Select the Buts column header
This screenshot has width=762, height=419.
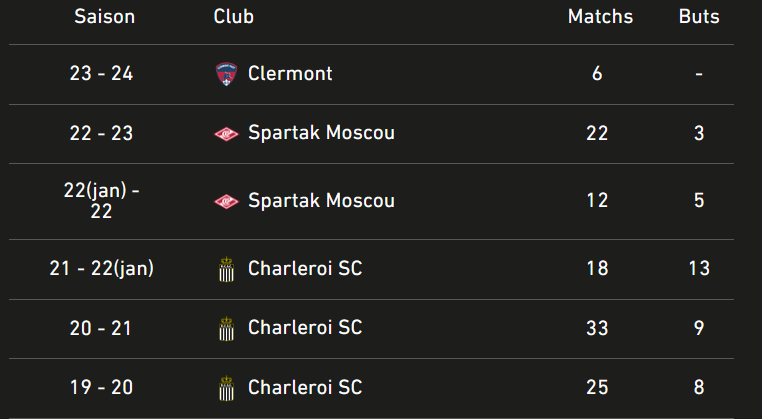tap(699, 17)
